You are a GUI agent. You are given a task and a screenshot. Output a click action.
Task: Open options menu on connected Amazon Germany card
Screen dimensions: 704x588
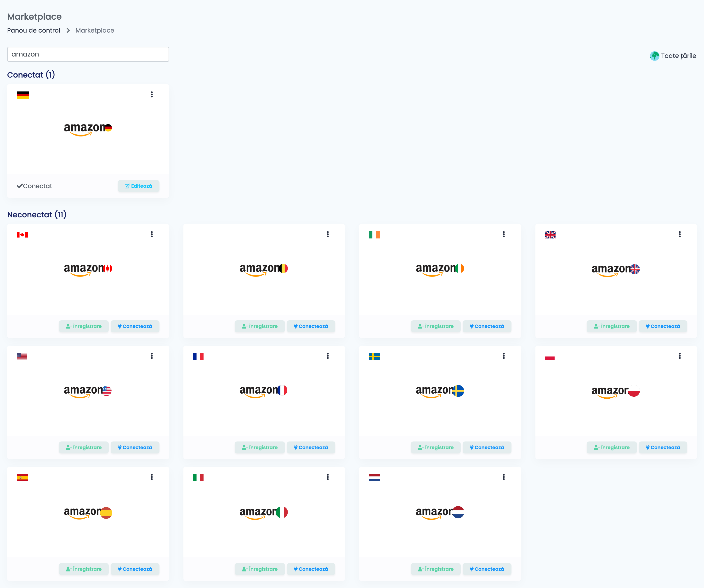152,95
